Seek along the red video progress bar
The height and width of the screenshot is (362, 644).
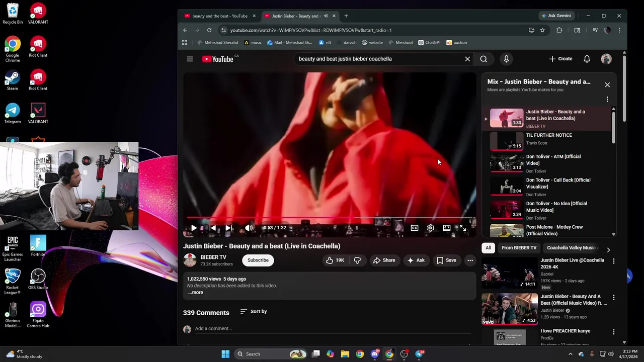(330, 218)
